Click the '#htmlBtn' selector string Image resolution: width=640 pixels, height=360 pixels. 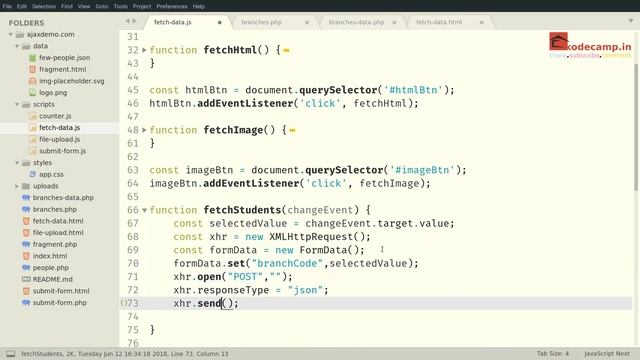(413, 90)
